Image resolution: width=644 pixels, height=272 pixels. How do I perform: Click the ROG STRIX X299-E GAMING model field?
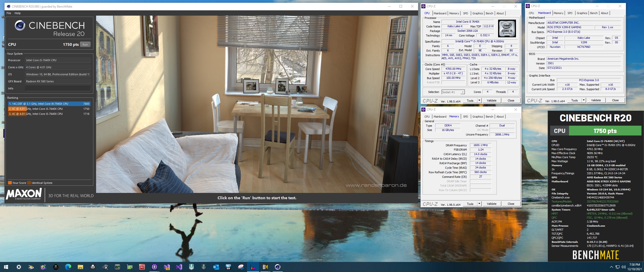(x=570, y=27)
